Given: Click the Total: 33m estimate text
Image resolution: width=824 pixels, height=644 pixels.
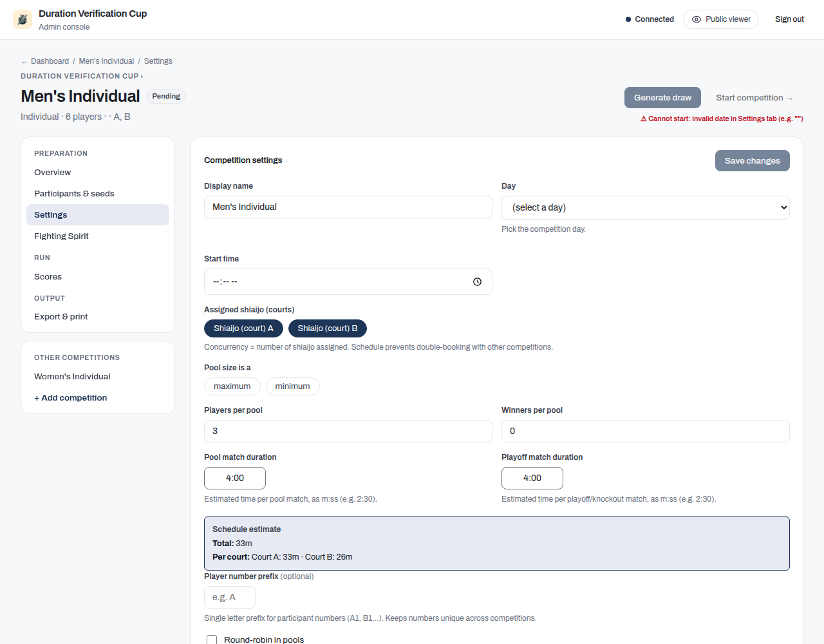Looking at the screenshot, I should (x=232, y=544).
